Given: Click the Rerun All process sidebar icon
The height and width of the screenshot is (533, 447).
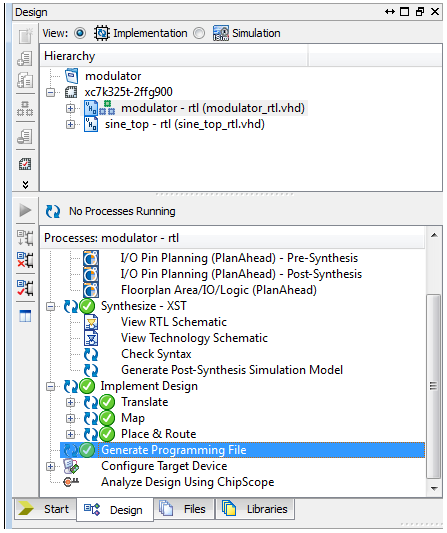Looking at the screenshot, I should 25,238.
